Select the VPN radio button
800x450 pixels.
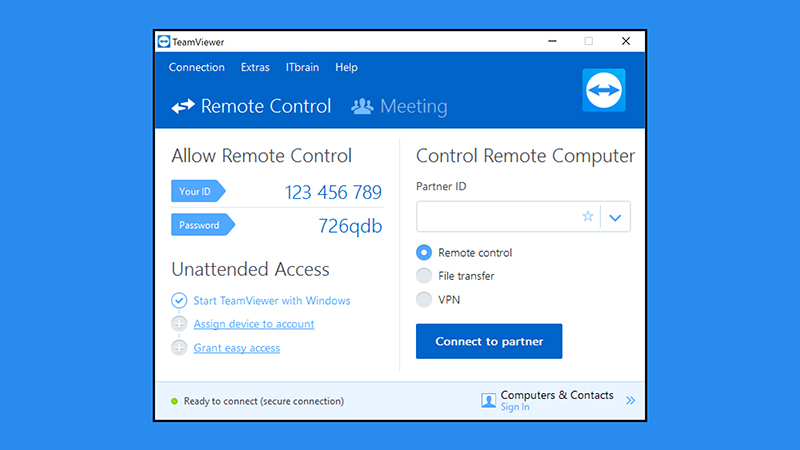tap(424, 299)
